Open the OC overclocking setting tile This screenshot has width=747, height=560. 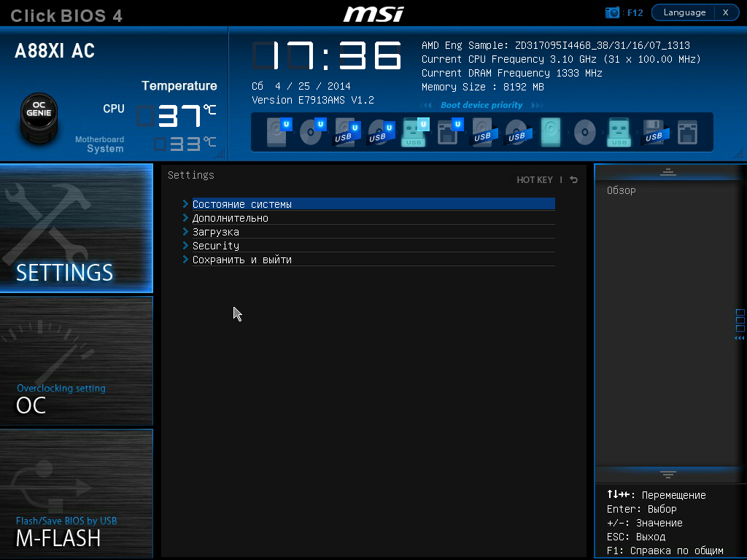point(76,361)
